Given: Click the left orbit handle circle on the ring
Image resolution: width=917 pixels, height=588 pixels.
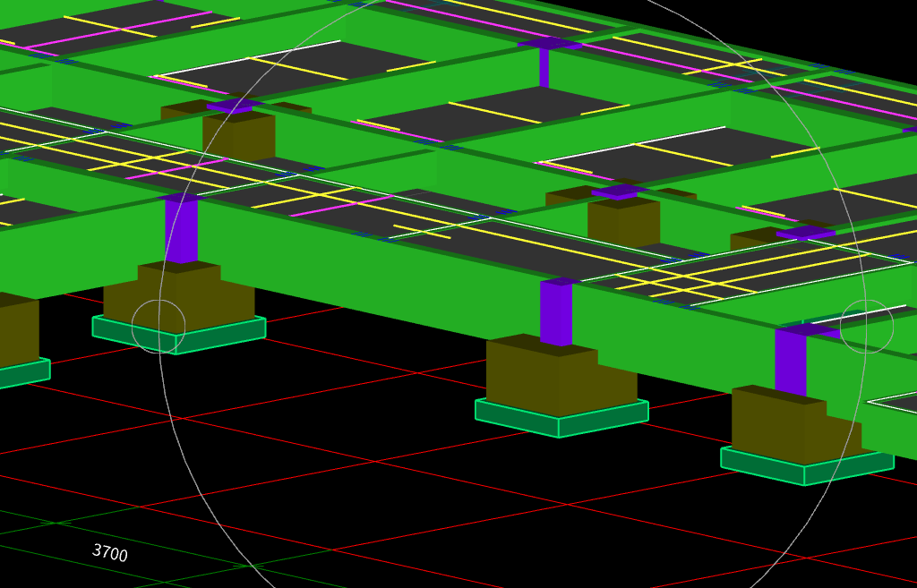Looking at the screenshot, I should tap(159, 327).
